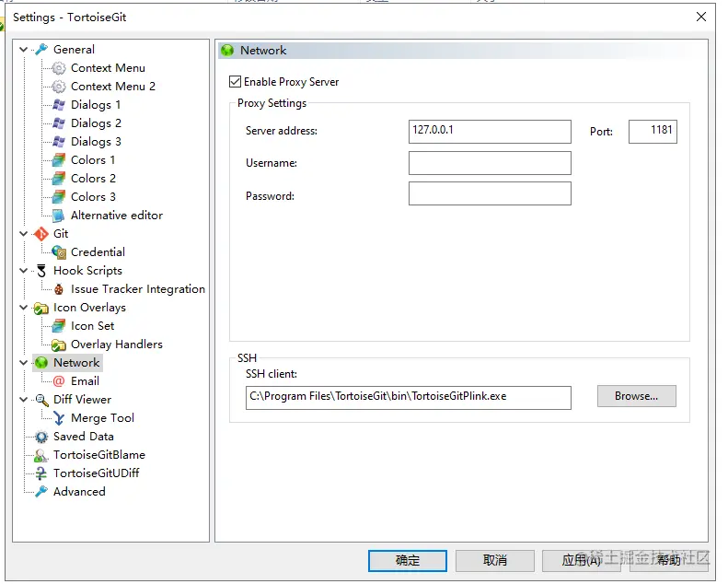Click the Dialogs 1 windows icon
Image resolution: width=728 pixels, height=584 pixels.
click(x=59, y=105)
